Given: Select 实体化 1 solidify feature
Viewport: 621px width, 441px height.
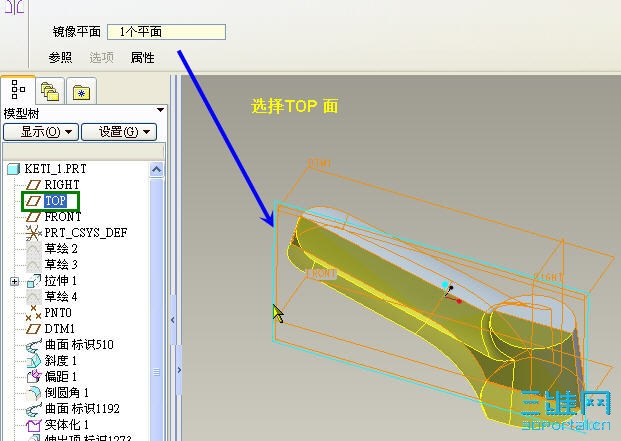Looking at the screenshot, I should (67, 424).
